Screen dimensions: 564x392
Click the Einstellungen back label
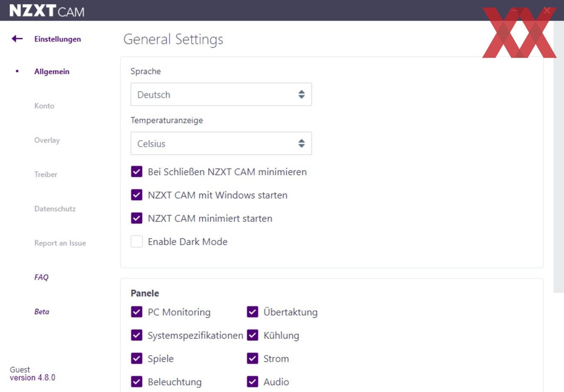pyautogui.click(x=58, y=39)
